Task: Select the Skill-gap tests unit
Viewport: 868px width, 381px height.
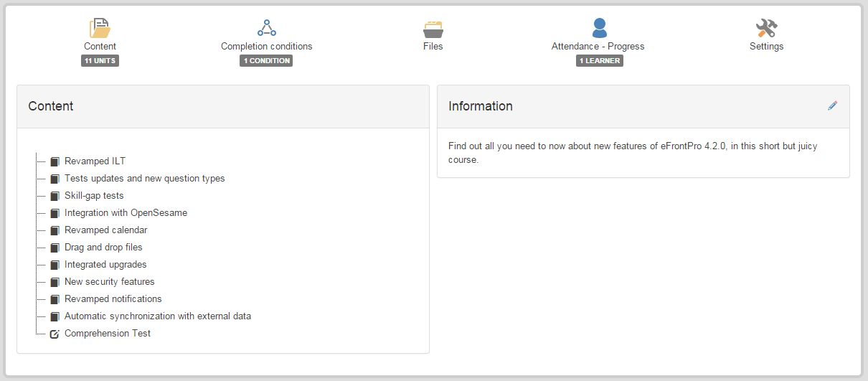Action: click(94, 196)
